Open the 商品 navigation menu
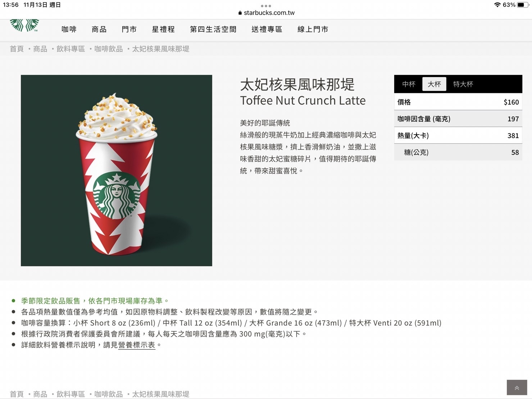The image size is (532, 399). pos(99,29)
